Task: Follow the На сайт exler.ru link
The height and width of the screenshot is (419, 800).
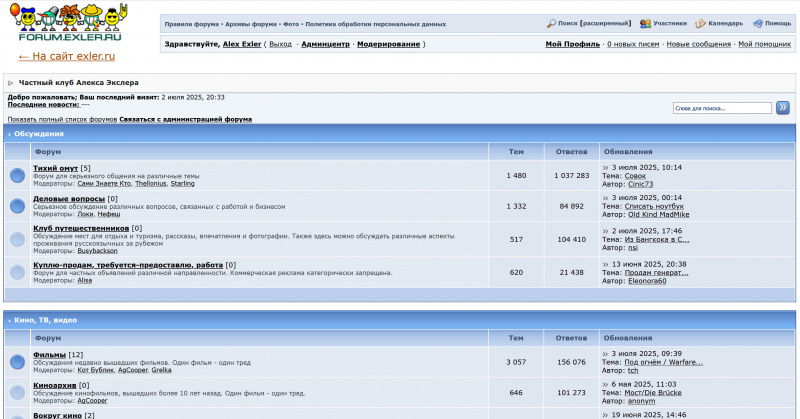Action: (66, 57)
